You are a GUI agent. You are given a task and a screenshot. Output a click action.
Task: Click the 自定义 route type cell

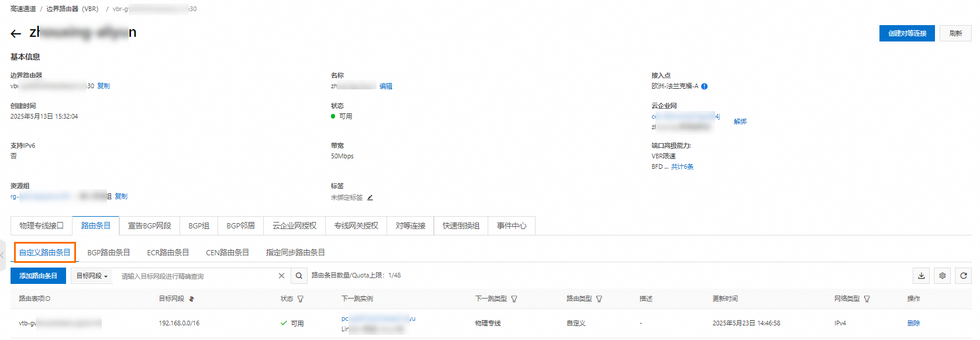pyautogui.click(x=576, y=323)
